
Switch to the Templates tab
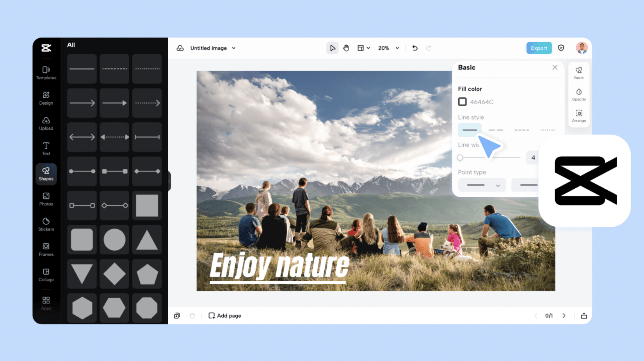[x=46, y=73]
